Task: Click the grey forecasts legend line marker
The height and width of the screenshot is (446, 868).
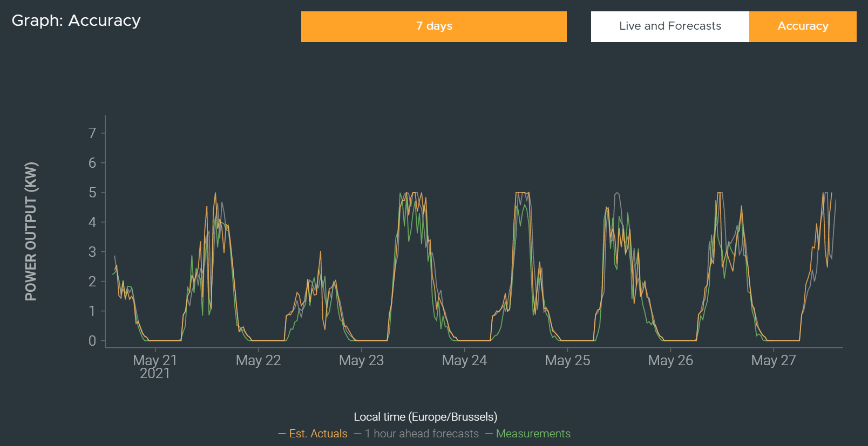Action: (x=358, y=434)
